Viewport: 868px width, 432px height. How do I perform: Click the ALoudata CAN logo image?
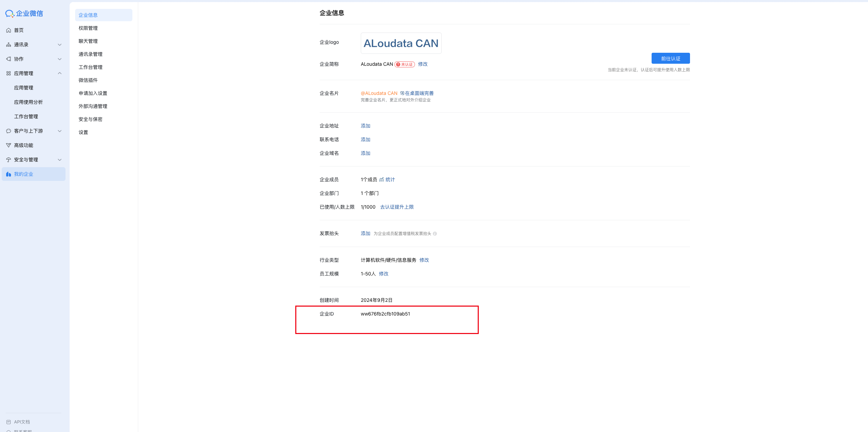401,43
